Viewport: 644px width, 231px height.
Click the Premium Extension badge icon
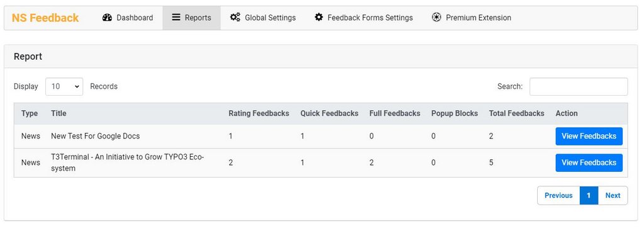(x=436, y=17)
